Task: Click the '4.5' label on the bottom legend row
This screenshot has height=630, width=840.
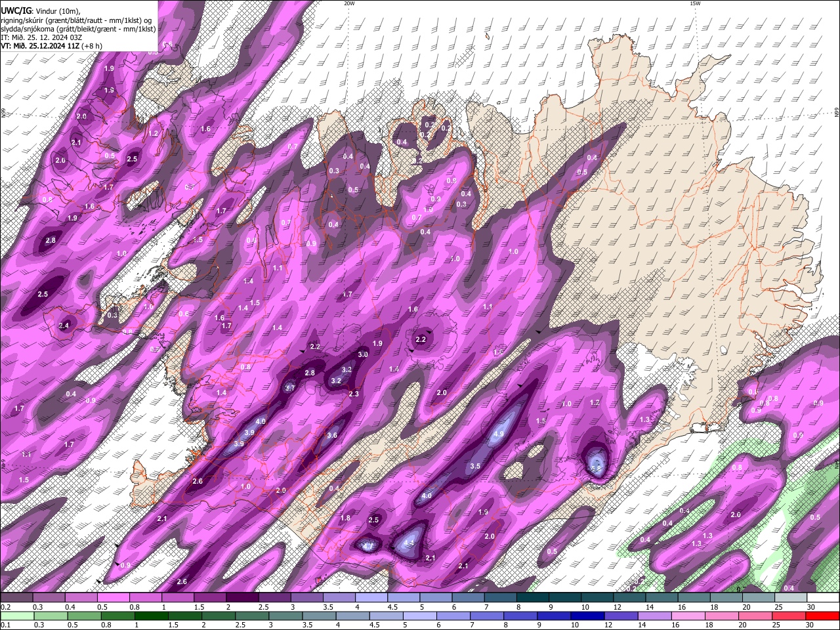Action: pos(373,625)
